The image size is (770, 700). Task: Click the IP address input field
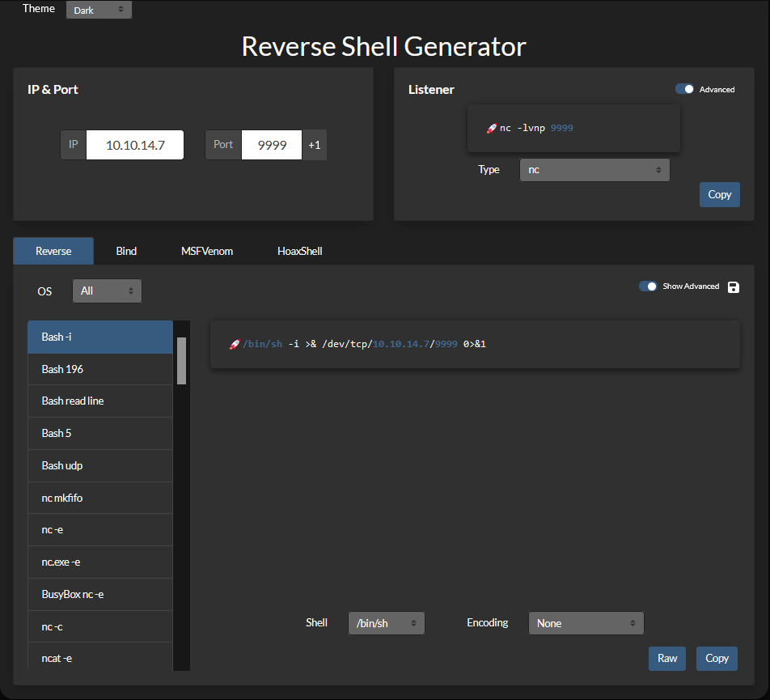click(135, 145)
